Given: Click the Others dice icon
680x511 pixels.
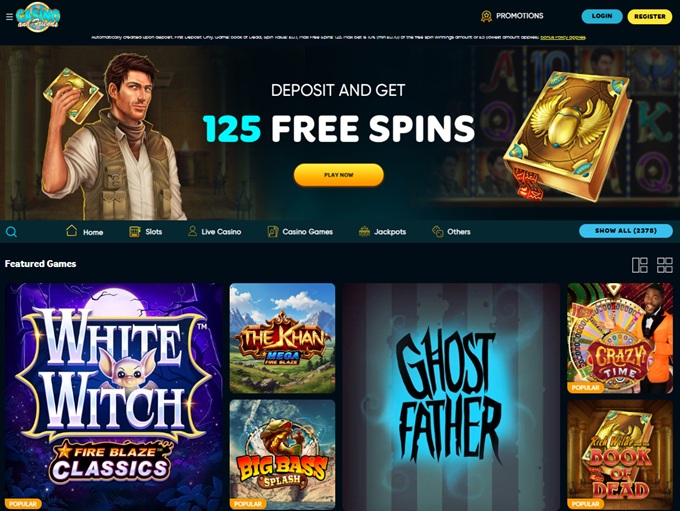Looking at the screenshot, I should click(438, 231).
